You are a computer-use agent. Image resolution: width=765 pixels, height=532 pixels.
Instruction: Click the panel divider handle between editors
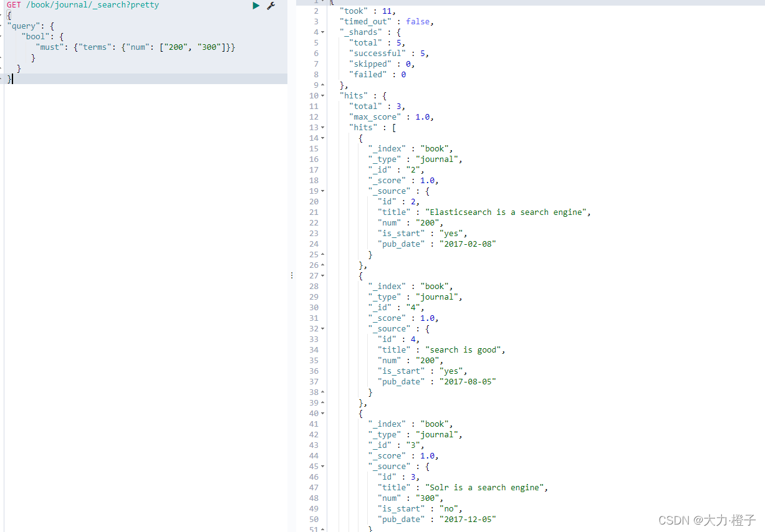(291, 275)
